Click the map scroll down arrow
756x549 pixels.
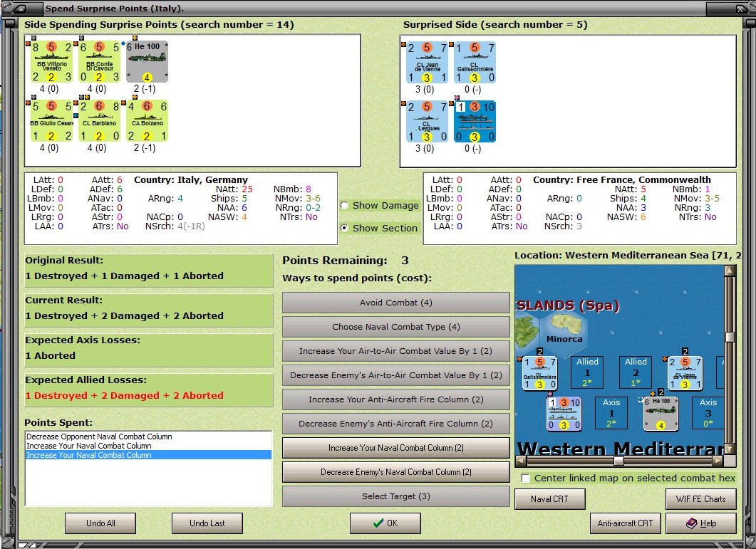tap(730, 449)
